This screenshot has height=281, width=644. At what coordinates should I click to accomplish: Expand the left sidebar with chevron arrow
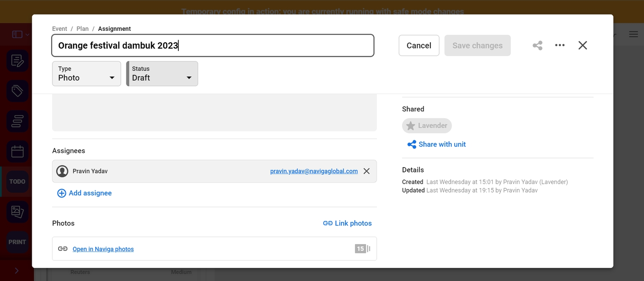pyautogui.click(x=17, y=270)
